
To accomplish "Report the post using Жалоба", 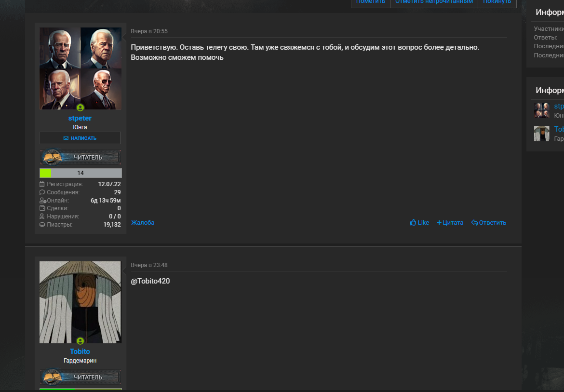I will pos(143,223).
